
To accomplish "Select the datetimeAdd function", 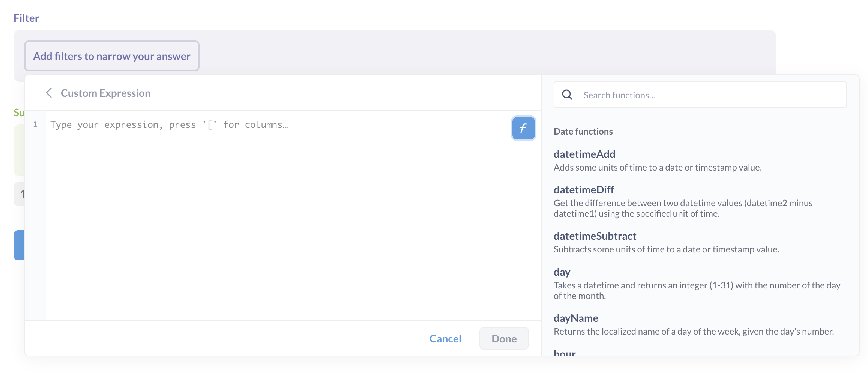I will pyautogui.click(x=584, y=154).
